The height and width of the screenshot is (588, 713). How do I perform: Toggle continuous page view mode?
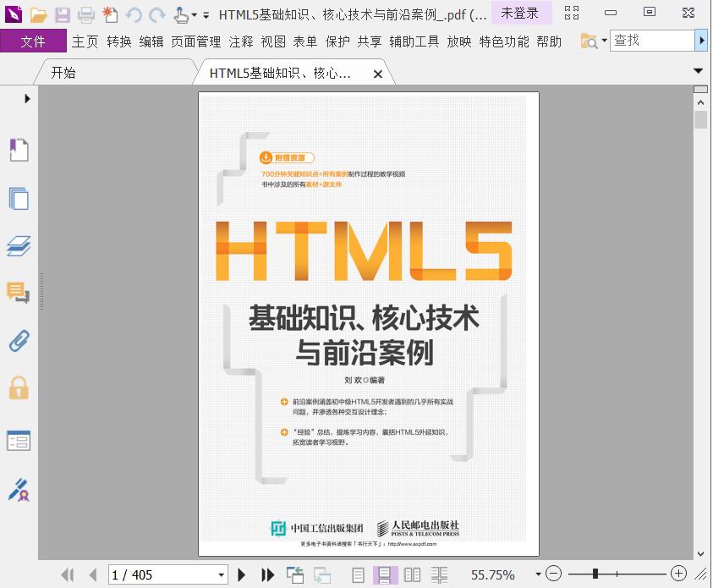(385, 575)
